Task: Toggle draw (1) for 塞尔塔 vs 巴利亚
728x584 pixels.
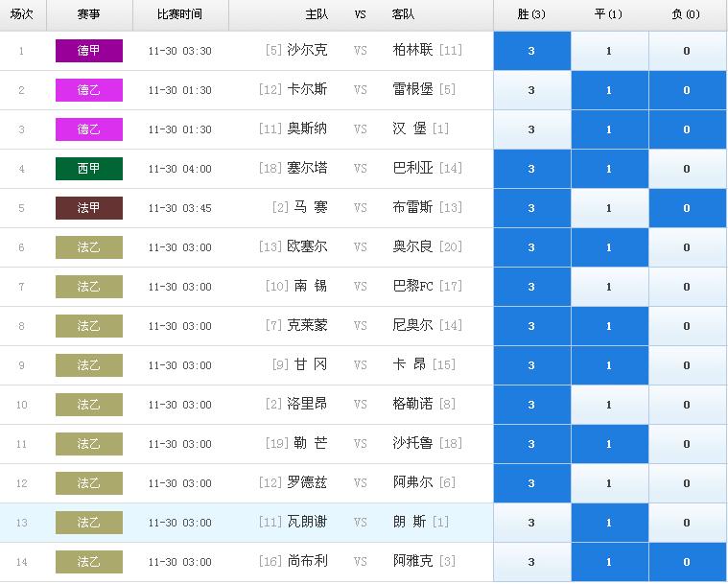Action: click(x=610, y=169)
